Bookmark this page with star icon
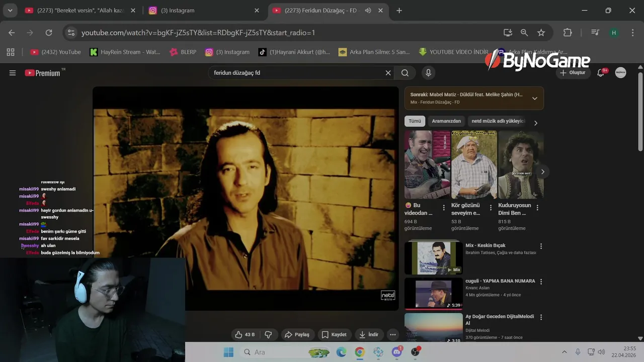This screenshot has height=362, width=644. (541, 33)
